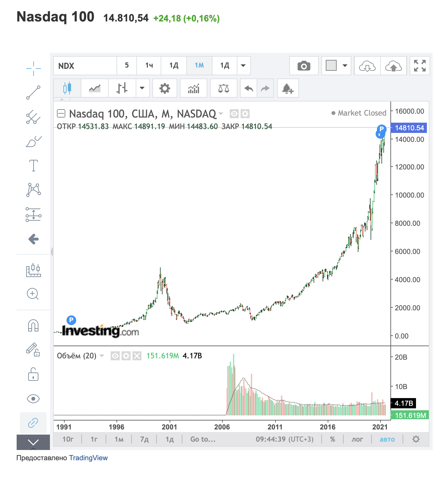Create alert with bell plus icon
The image size is (448, 490).
tap(288, 88)
